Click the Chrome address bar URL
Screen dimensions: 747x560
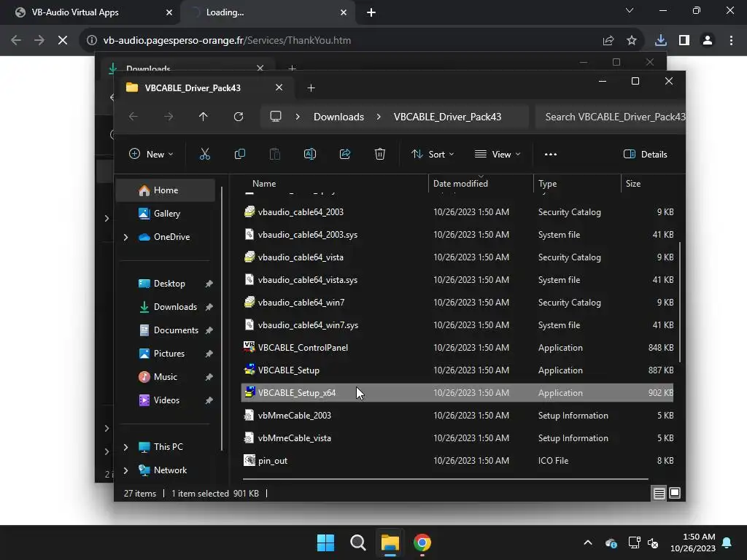point(227,41)
